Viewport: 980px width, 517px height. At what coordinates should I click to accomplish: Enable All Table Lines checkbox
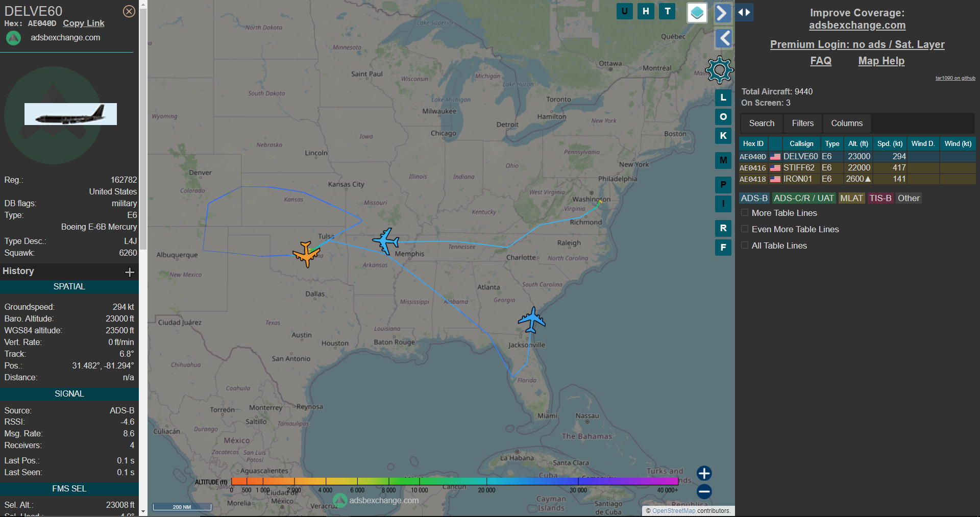point(745,245)
